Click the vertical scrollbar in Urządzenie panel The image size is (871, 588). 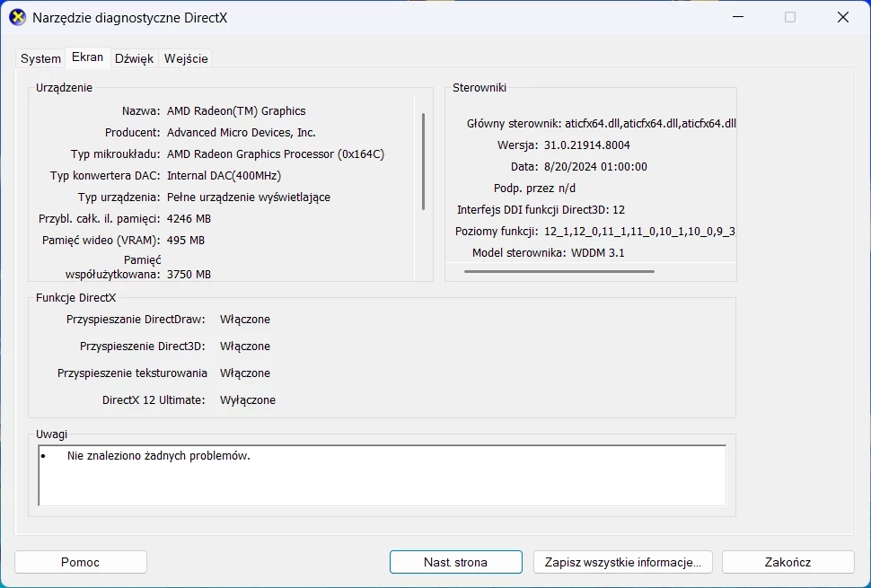tap(423, 162)
